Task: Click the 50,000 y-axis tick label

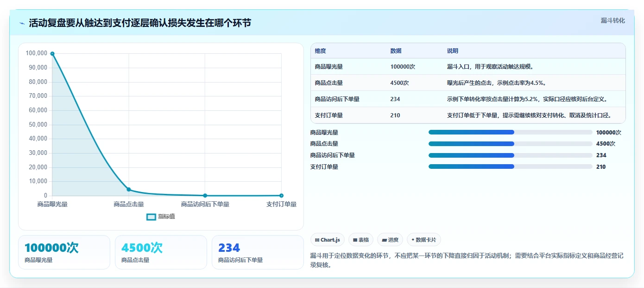Action: tap(38, 124)
